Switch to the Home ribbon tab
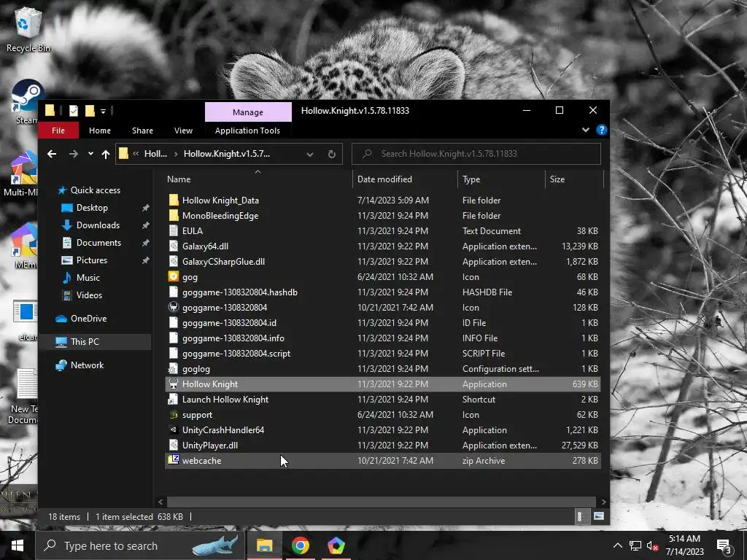Viewport: 747px width, 560px height. 99,131
